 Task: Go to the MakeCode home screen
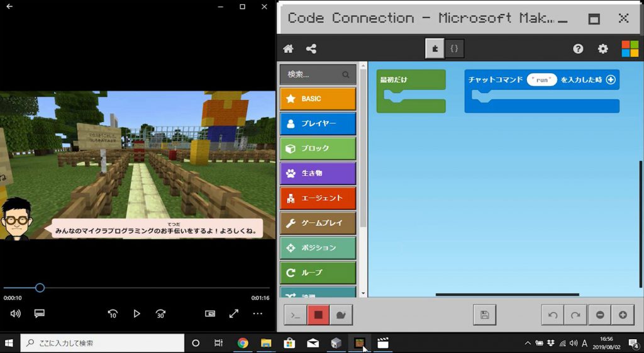[288, 48]
